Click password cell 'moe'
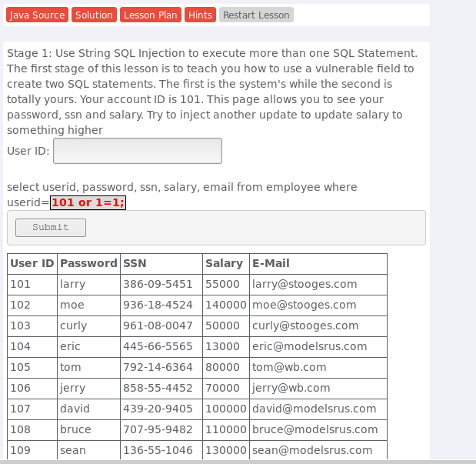This screenshot has height=464, width=476. tap(88, 305)
